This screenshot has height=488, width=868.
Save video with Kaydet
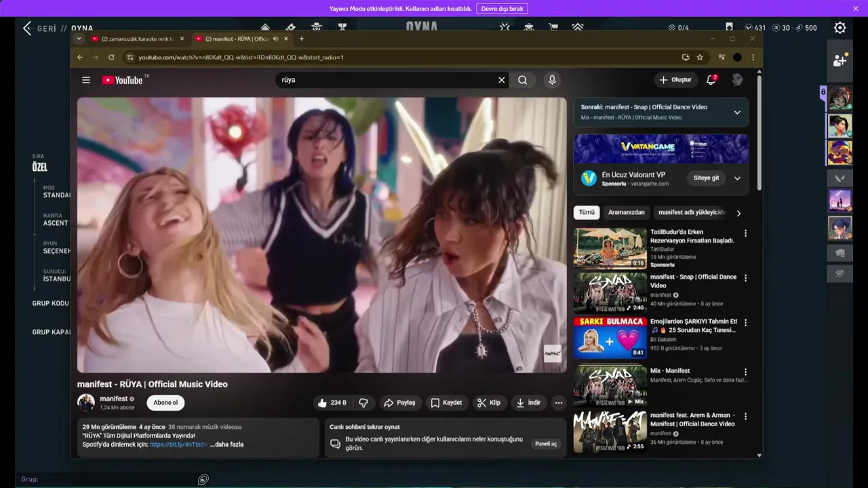pos(446,403)
